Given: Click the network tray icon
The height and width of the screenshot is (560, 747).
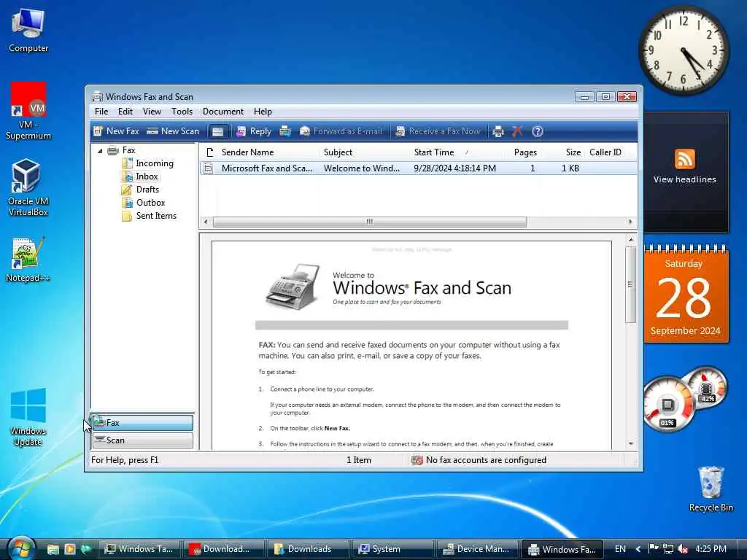Looking at the screenshot, I should point(668,549).
